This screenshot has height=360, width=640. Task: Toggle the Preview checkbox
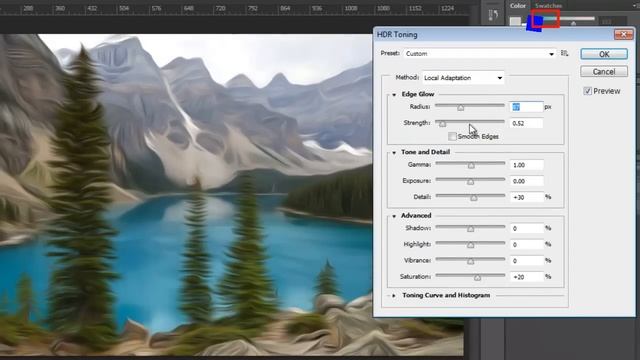[587, 91]
